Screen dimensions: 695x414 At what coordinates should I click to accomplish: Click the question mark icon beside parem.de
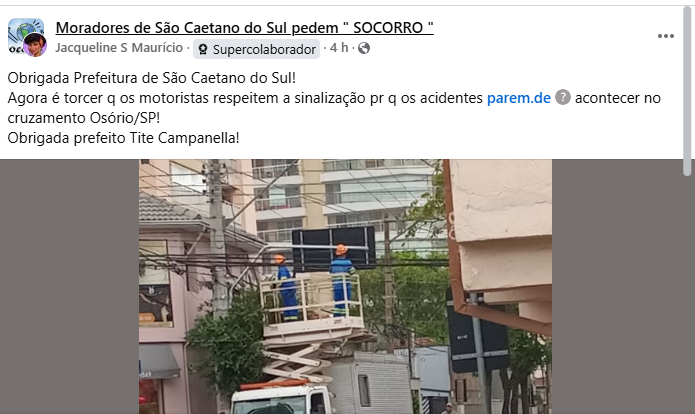click(x=562, y=97)
